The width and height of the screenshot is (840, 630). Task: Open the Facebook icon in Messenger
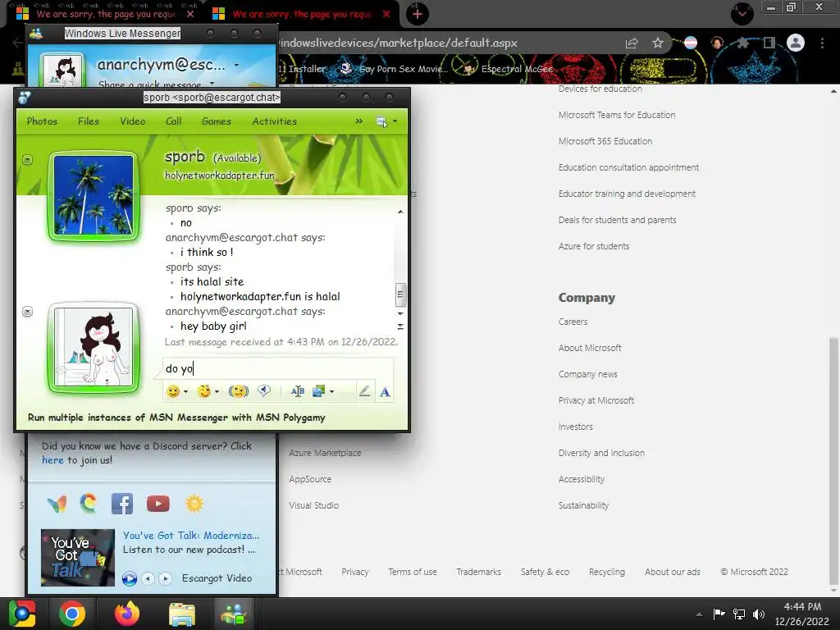(x=122, y=504)
